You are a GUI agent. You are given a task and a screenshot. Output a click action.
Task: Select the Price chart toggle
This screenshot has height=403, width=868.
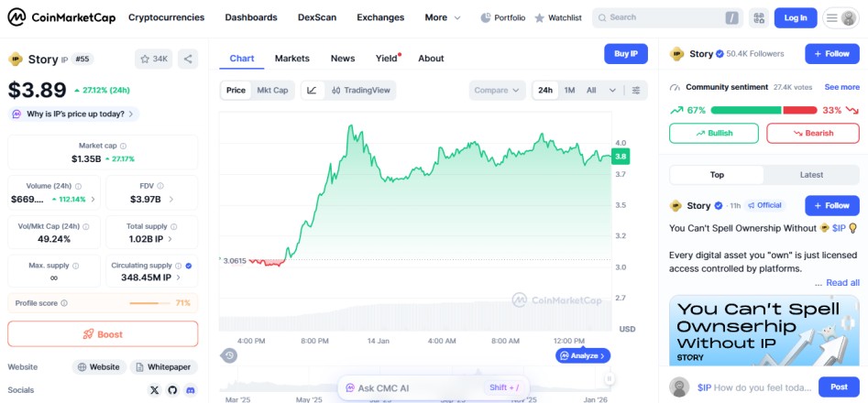[236, 90]
